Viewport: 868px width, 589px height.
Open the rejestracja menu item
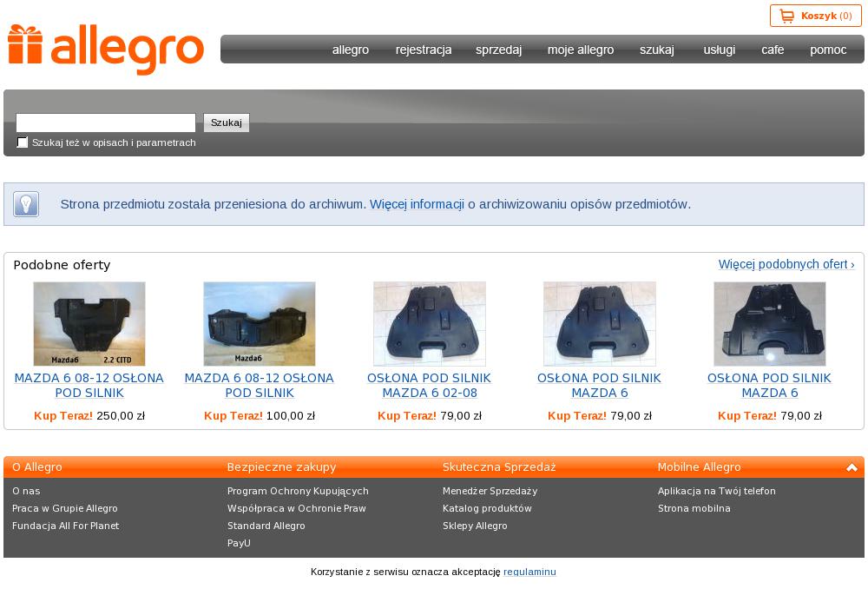coord(424,50)
